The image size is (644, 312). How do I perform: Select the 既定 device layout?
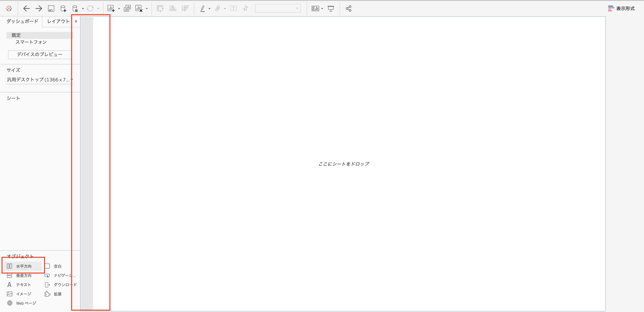pos(16,35)
